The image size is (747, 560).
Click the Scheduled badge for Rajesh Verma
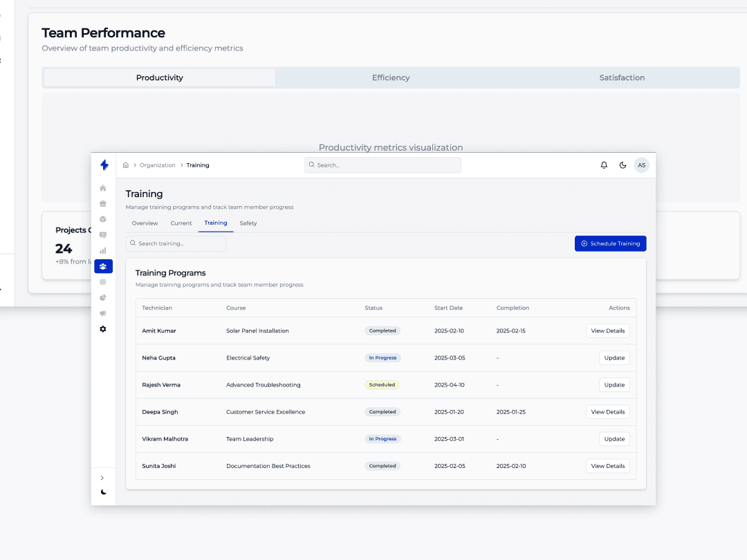(x=382, y=385)
